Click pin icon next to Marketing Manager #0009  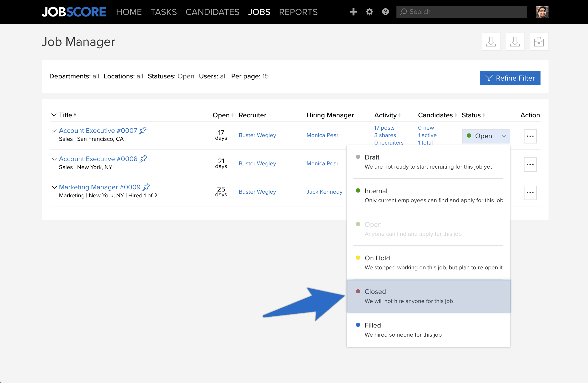tap(146, 187)
